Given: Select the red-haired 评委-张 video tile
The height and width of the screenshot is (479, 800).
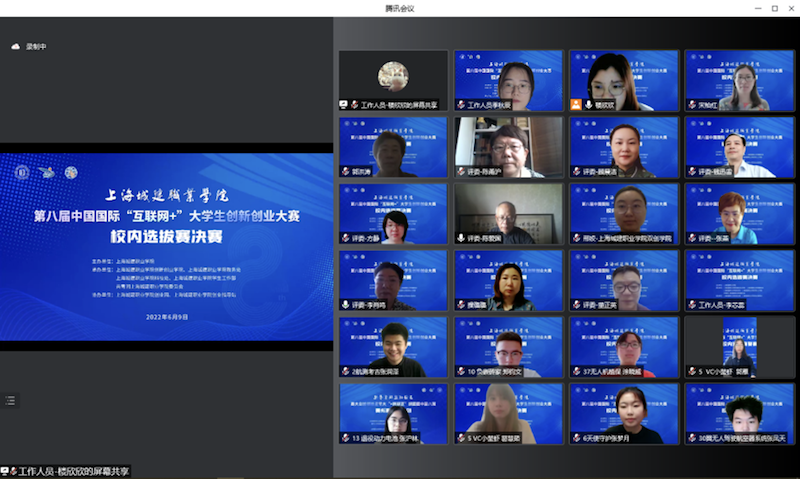Looking at the screenshot, I should [x=740, y=214].
